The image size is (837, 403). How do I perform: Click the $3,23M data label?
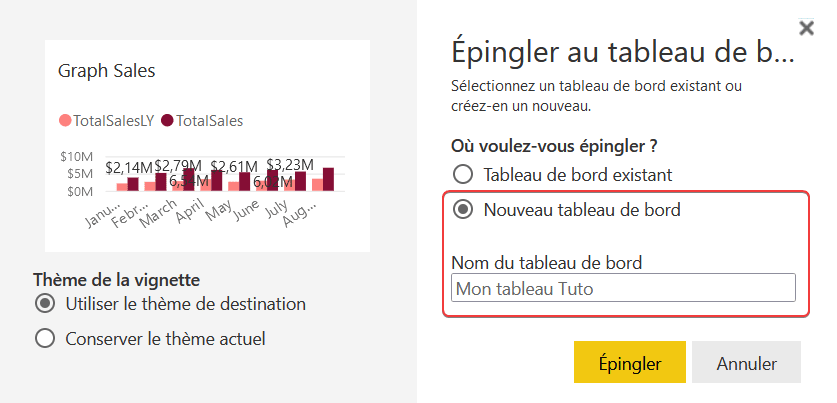290,163
